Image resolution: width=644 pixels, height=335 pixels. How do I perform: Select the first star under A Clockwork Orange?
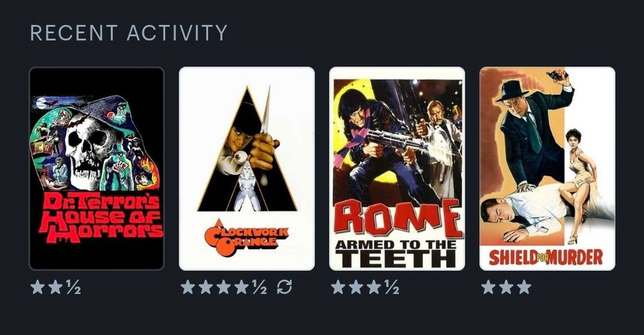[x=187, y=287]
